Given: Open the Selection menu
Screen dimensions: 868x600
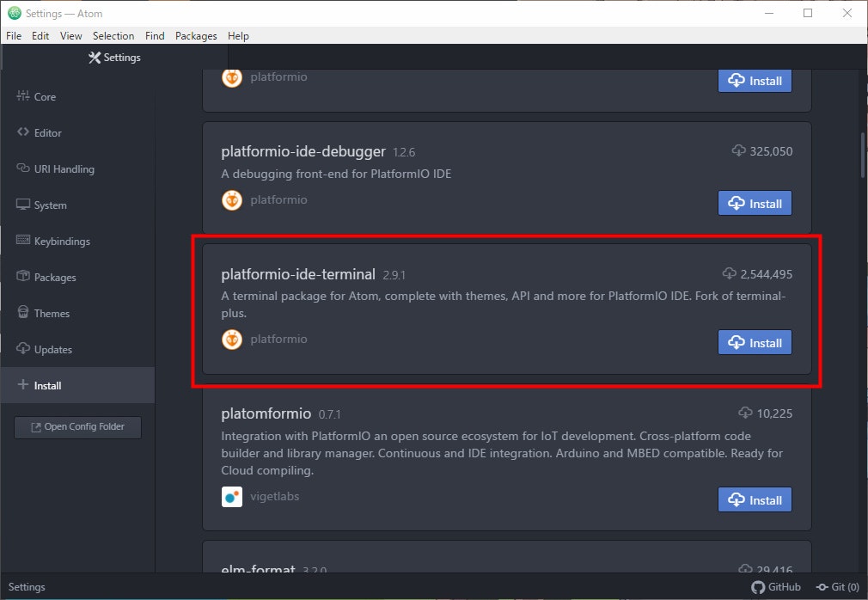Looking at the screenshot, I should pyautogui.click(x=113, y=36).
